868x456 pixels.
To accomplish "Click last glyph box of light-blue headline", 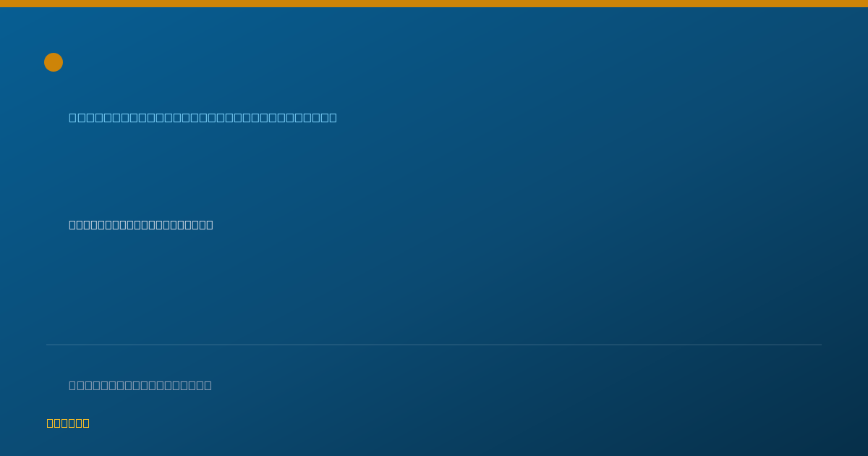I will (333, 117).
